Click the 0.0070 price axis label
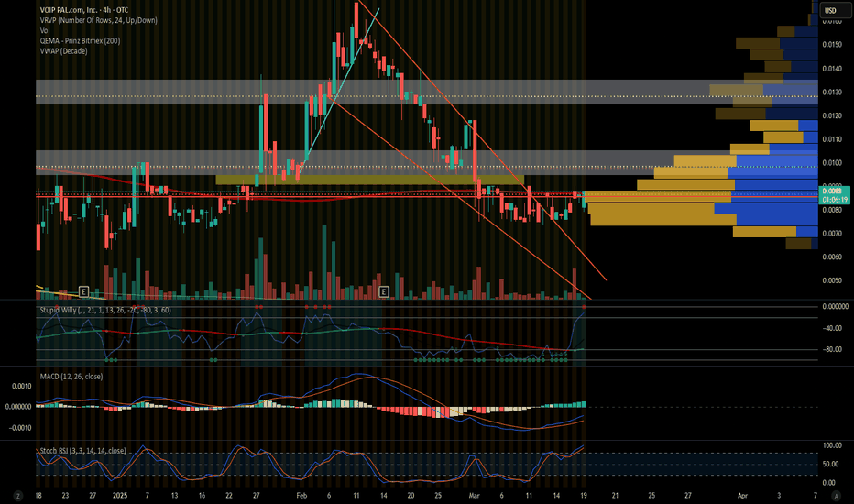 click(832, 233)
